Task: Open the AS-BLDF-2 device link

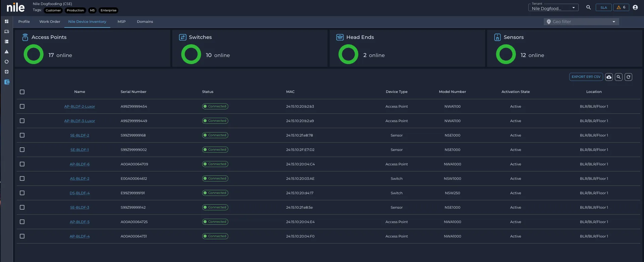Action: [80, 179]
